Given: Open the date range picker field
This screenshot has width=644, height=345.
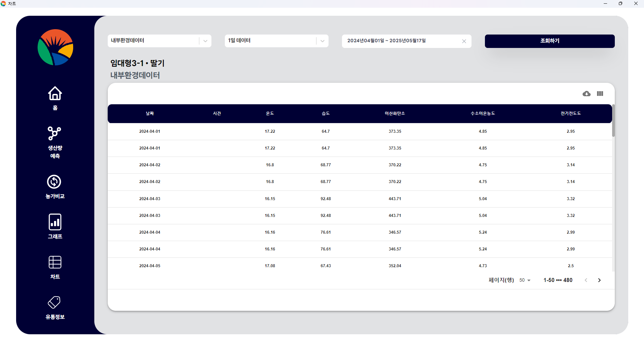Looking at the screenshot, I should tap(406, 41).
